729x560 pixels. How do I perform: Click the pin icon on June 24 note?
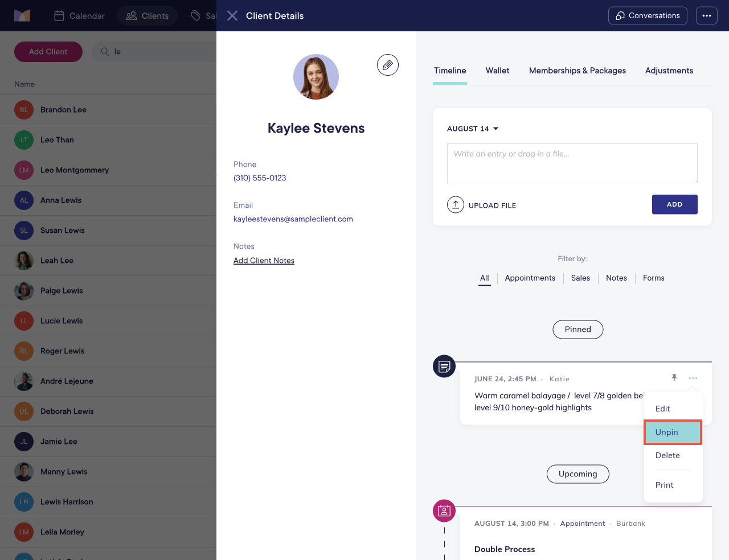[674, 378]
